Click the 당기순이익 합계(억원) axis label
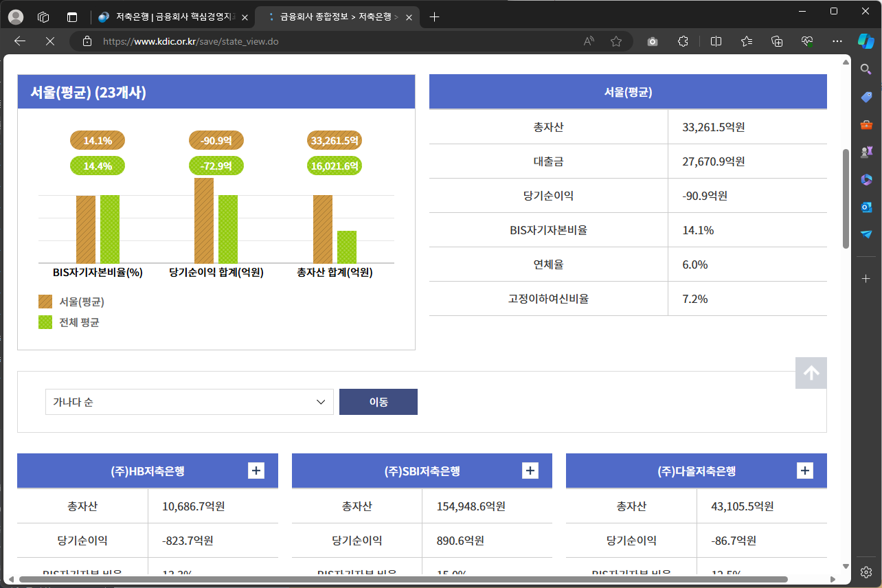882x588 pixels. [216, 272]
